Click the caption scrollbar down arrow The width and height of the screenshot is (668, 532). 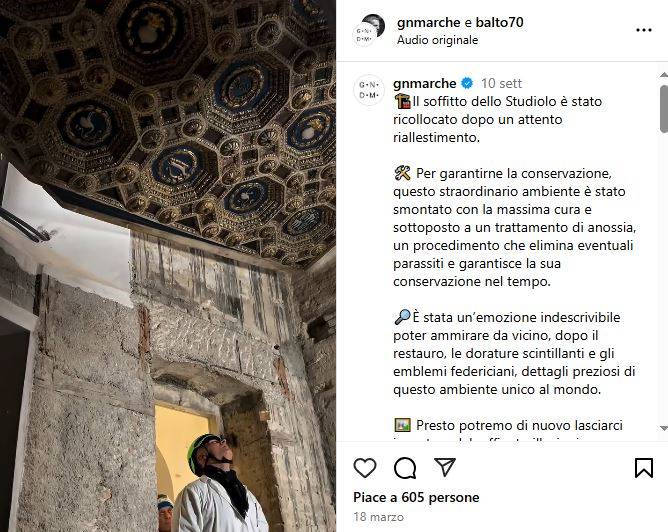(664, 428)
